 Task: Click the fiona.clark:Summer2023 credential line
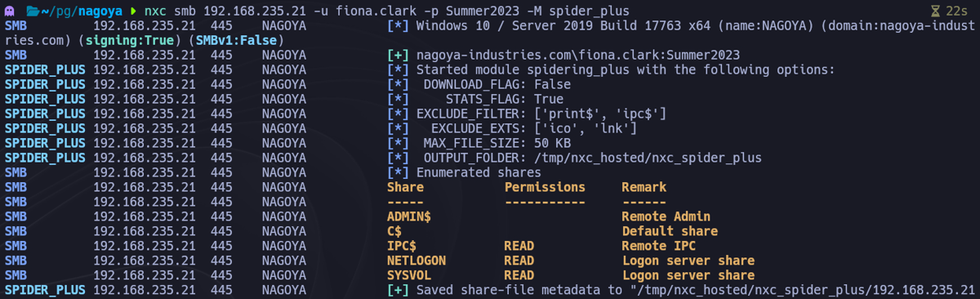point(578,56)
